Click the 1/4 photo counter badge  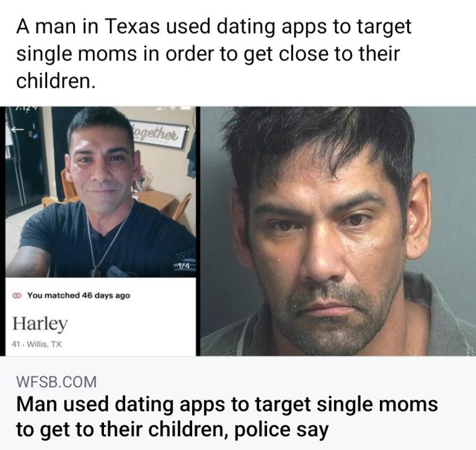(183, 267)
